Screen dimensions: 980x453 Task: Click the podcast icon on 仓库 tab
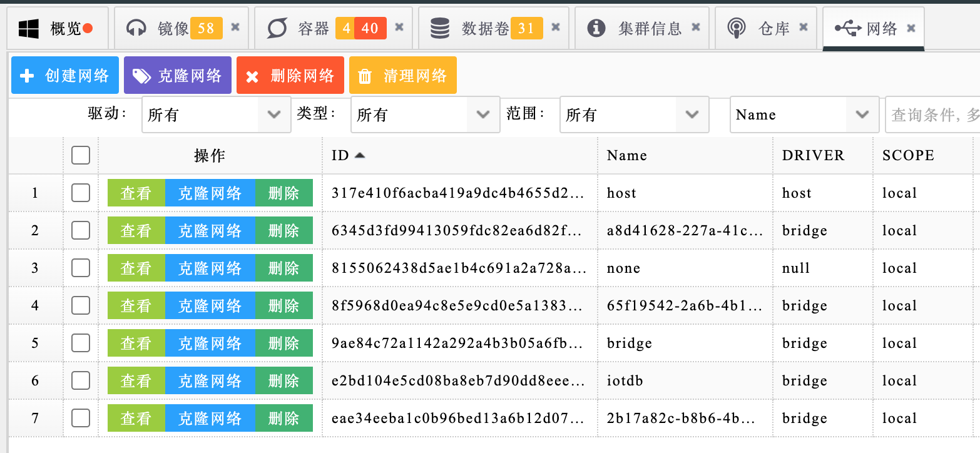pyautogui.click(x=737, y=28)
